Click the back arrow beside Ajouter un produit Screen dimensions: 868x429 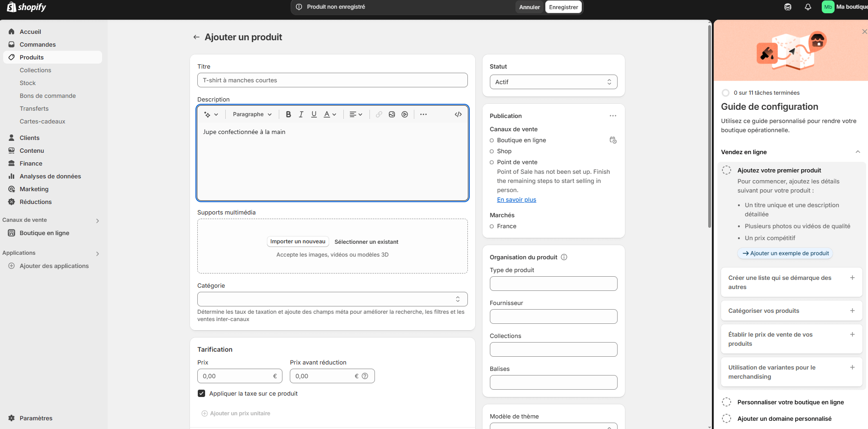click(196, 37)
